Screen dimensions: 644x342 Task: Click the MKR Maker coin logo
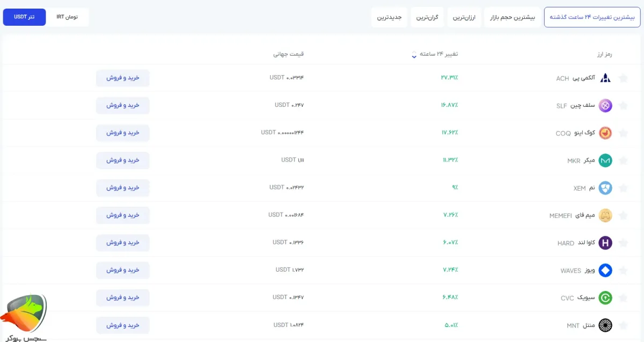605,160
